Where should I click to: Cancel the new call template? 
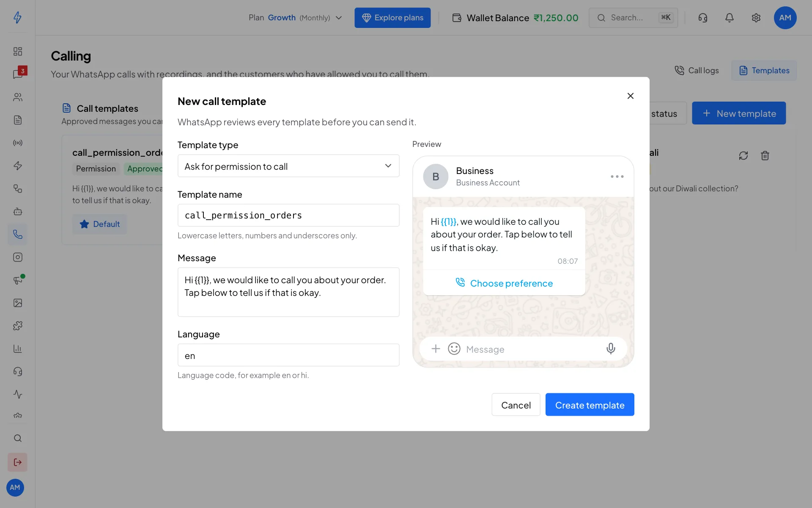(x=516, y=405)
